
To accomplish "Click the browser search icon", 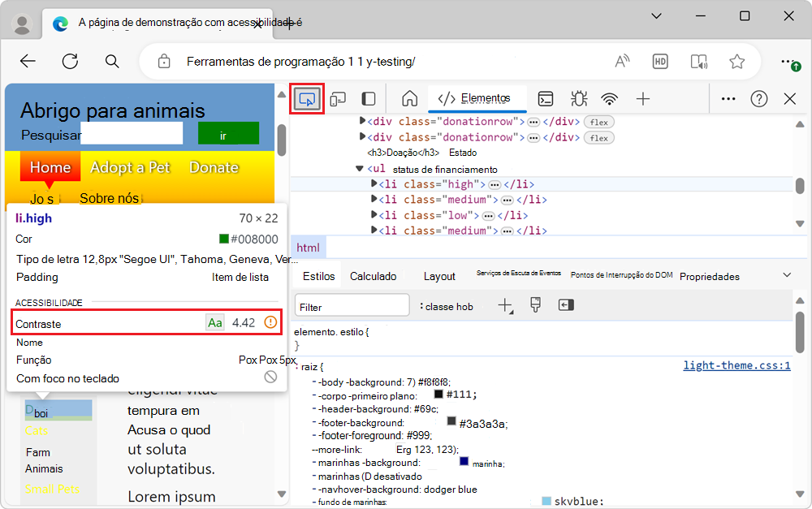I will [112, 61].
